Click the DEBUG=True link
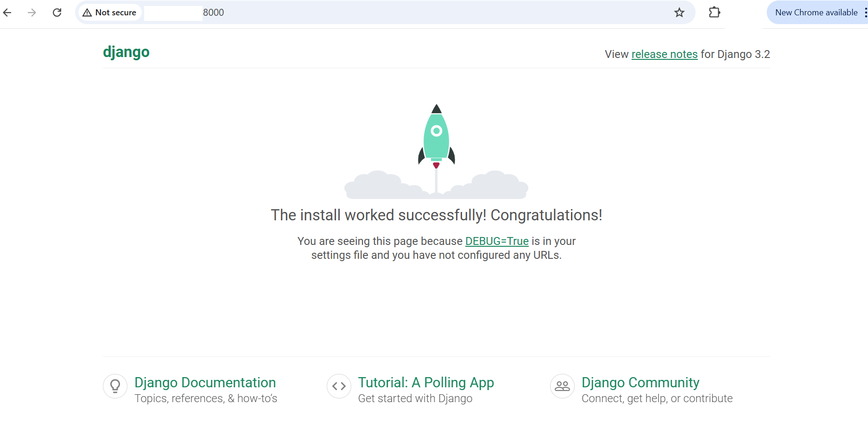 (x=497, y=241)
